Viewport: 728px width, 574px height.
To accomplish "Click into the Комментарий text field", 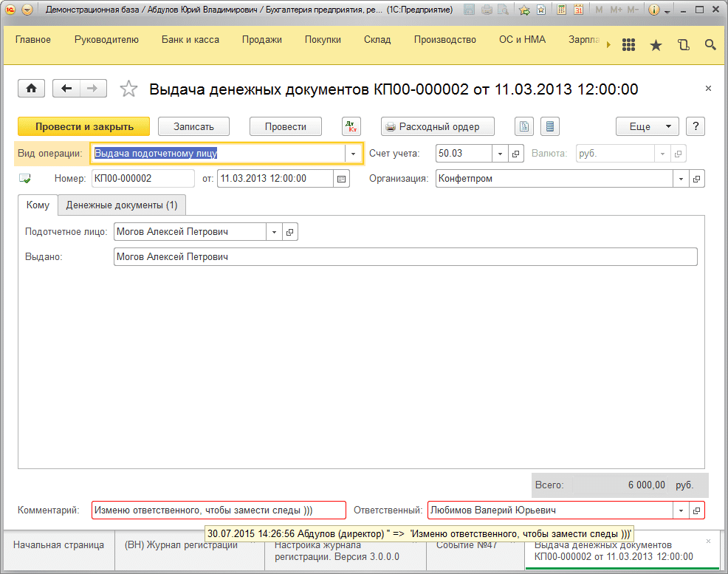I will point(219,510).
